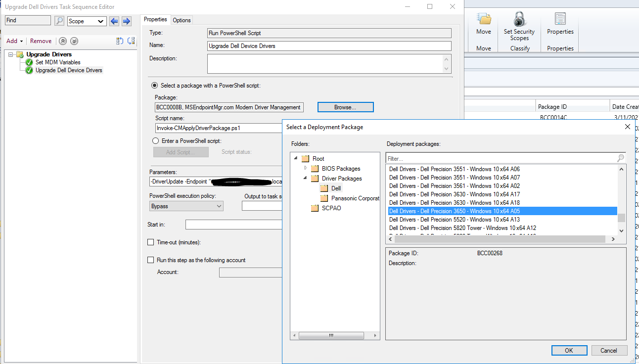Choose 'Enter a PowerShell script' radio option
The width and height of the screenshot is (639, 364).
pos(155,141)
